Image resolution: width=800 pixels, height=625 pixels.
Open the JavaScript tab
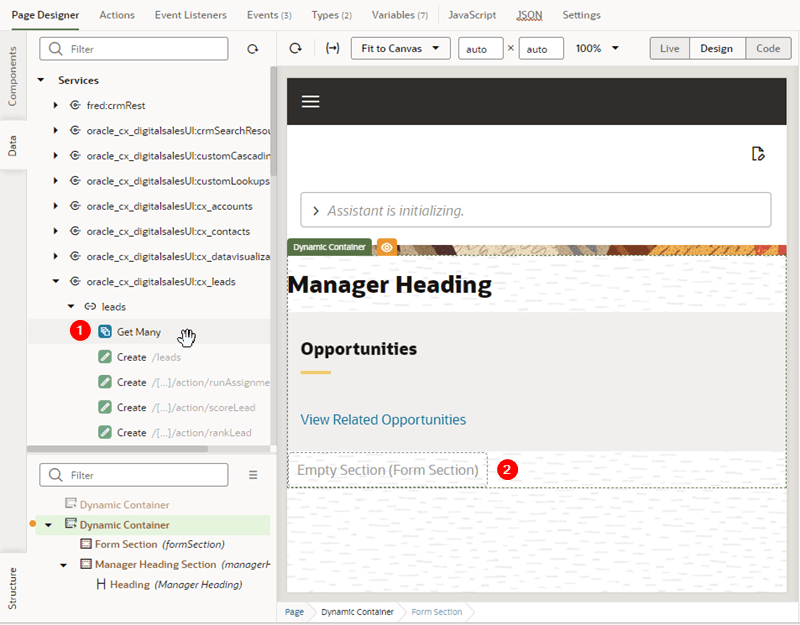[472, 15]
